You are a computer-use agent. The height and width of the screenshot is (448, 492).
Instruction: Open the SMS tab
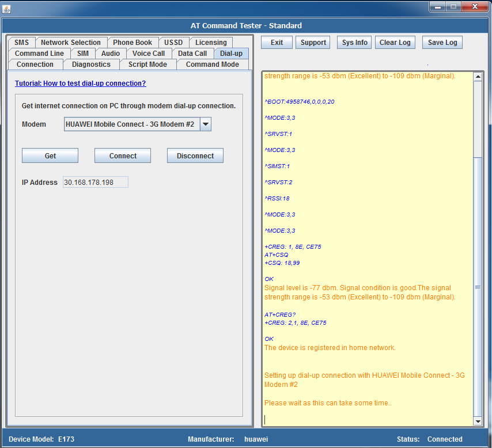coord(21,43)
